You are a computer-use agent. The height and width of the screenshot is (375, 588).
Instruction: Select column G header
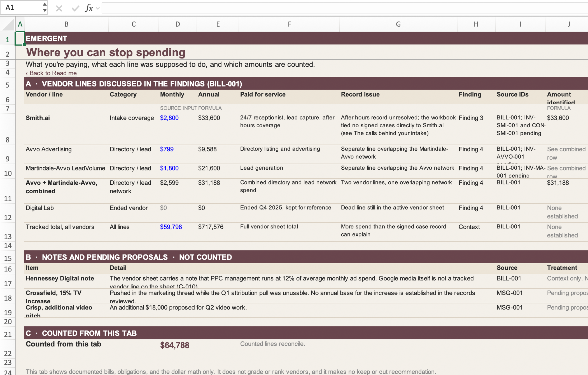pos(398,24)
